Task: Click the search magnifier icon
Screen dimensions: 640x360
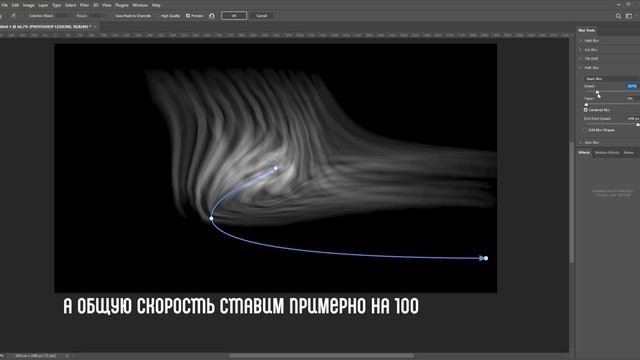Action: (618, 16)
